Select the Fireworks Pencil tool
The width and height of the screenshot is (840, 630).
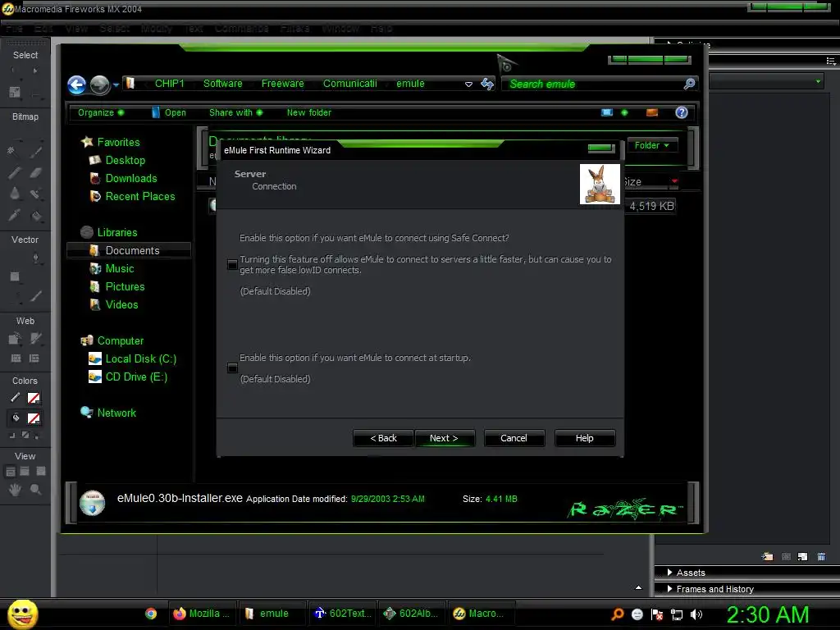pyautogui.click(x=15, y=172)
